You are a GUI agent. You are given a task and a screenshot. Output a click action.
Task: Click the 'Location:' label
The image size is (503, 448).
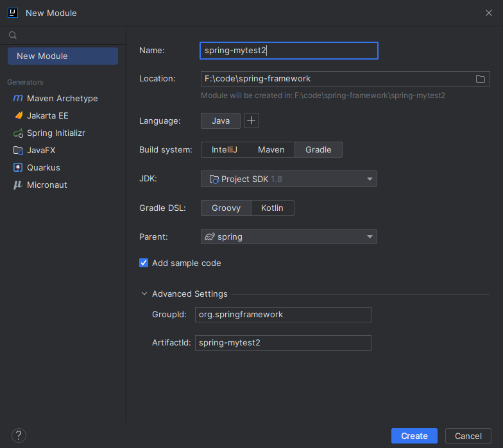tap(157, 78)
